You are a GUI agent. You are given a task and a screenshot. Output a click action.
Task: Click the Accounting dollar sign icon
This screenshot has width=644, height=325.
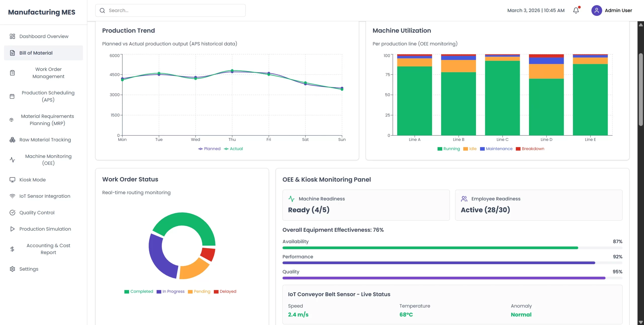pyautogui.click(x=12, y=249)
